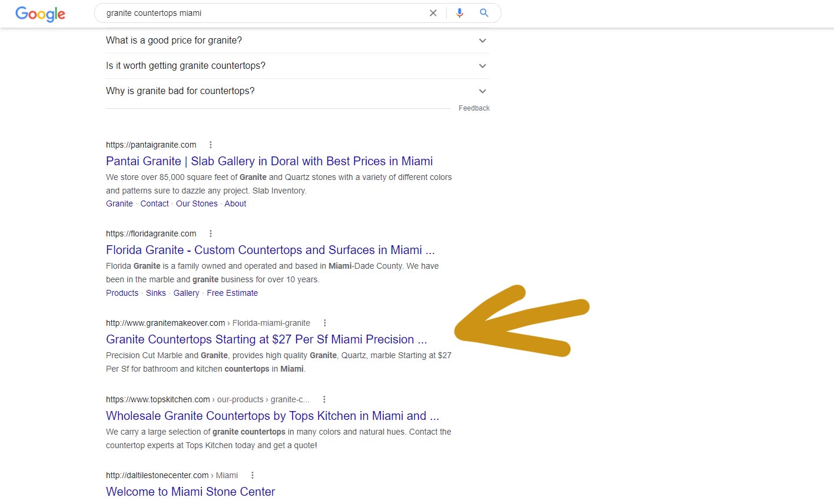Clear the search query with X icon
The width and height of the screenshot is (834, 504).
pos(433,13)
